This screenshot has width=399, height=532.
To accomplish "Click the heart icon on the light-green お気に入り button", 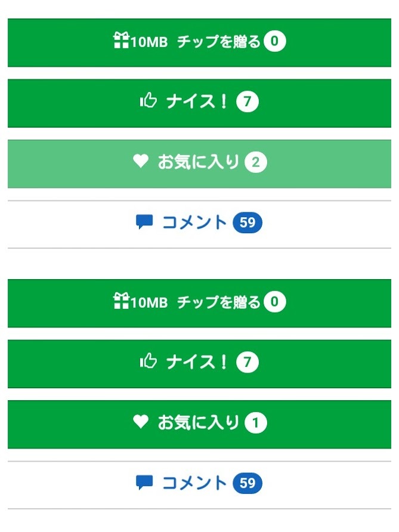I will [x=140, y=162].
